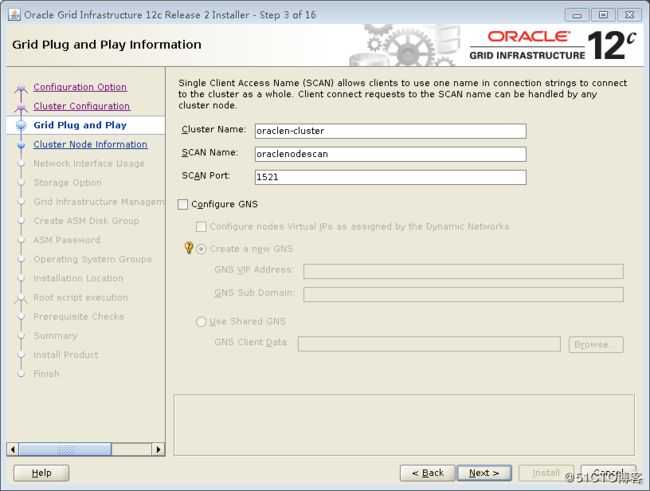Minimize the installer window
The image size is (650, 491).
click(577, 15)
